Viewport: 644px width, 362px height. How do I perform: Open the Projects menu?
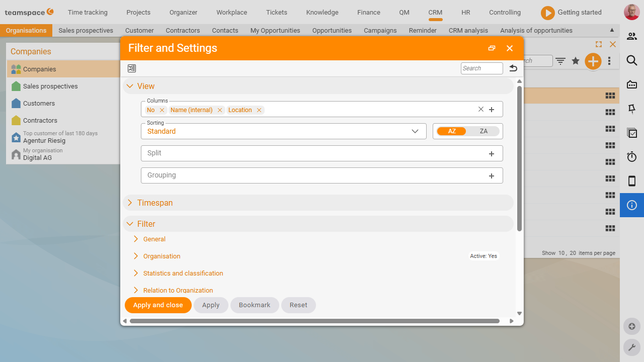click(x=138, y=12)
